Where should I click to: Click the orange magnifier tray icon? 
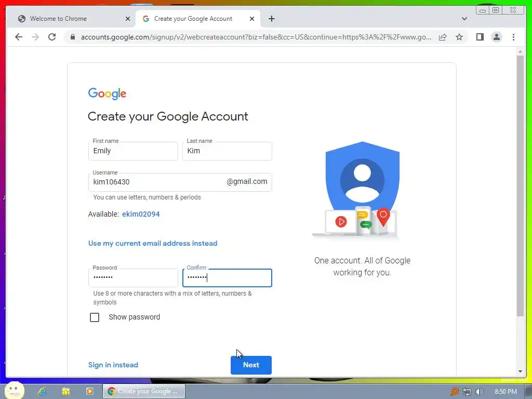pyautogui.click(x=454, y=392)
